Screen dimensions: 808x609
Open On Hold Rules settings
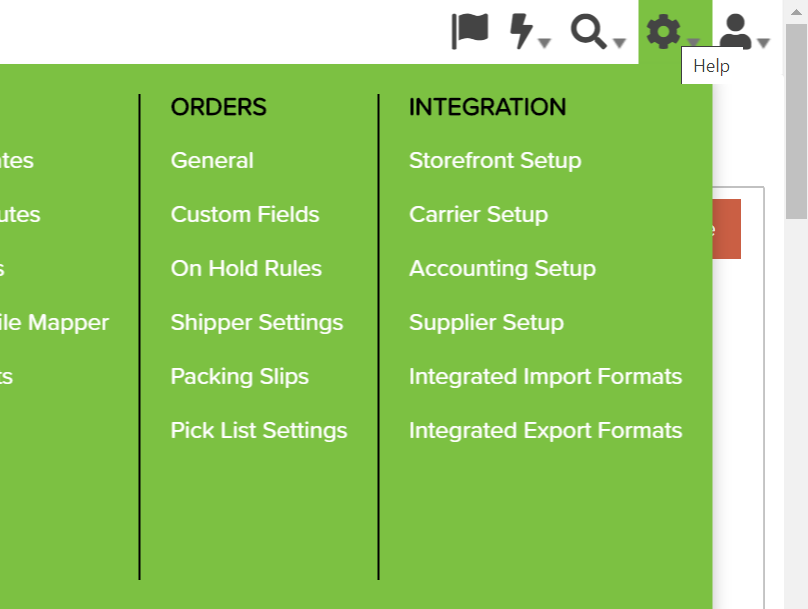coord(246,268)
